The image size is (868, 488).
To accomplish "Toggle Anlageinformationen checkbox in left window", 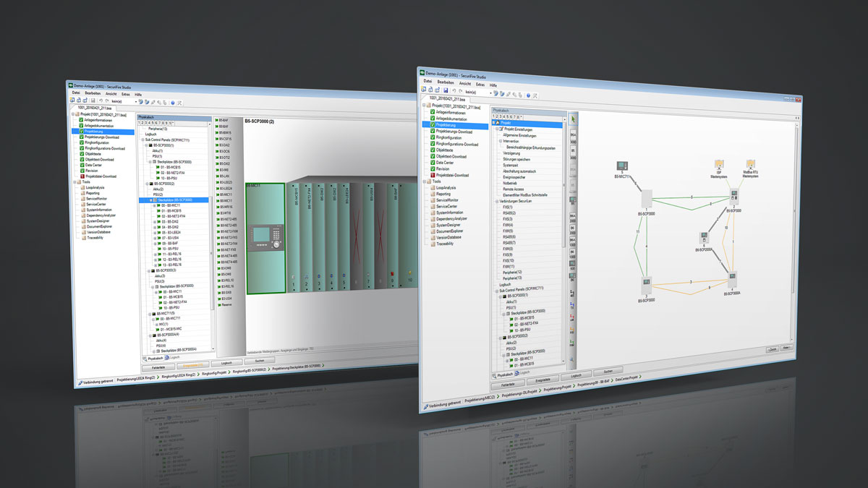I will tap(81, 120).
